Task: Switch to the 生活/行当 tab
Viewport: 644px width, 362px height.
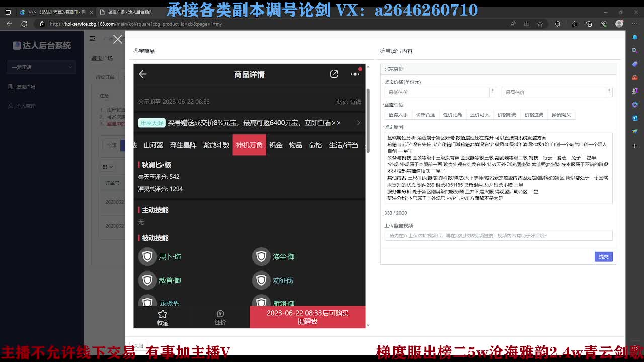Action: click(344, 145)
